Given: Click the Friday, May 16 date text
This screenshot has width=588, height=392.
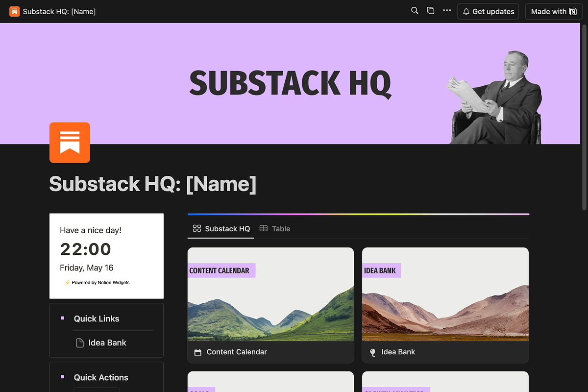Looking at the screenshot, I should click(x=87, y=268).
